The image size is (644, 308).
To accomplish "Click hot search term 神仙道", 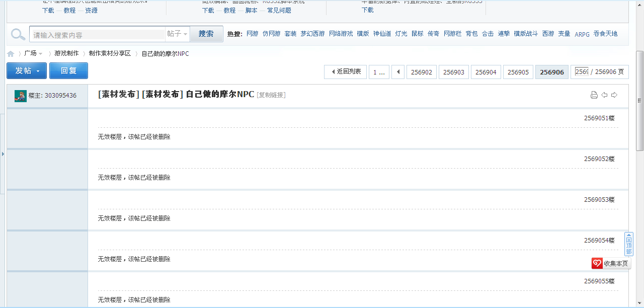I will point(382,34).
